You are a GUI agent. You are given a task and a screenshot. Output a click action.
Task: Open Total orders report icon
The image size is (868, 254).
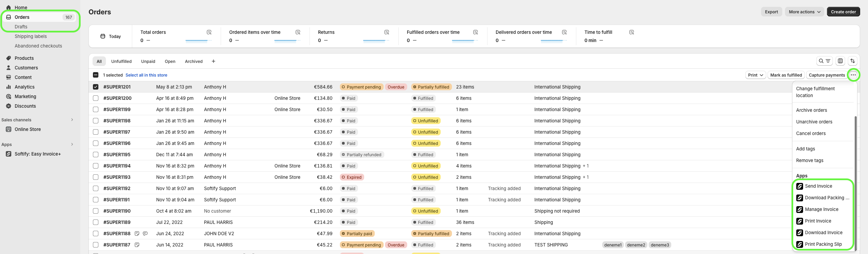(209, 32)
